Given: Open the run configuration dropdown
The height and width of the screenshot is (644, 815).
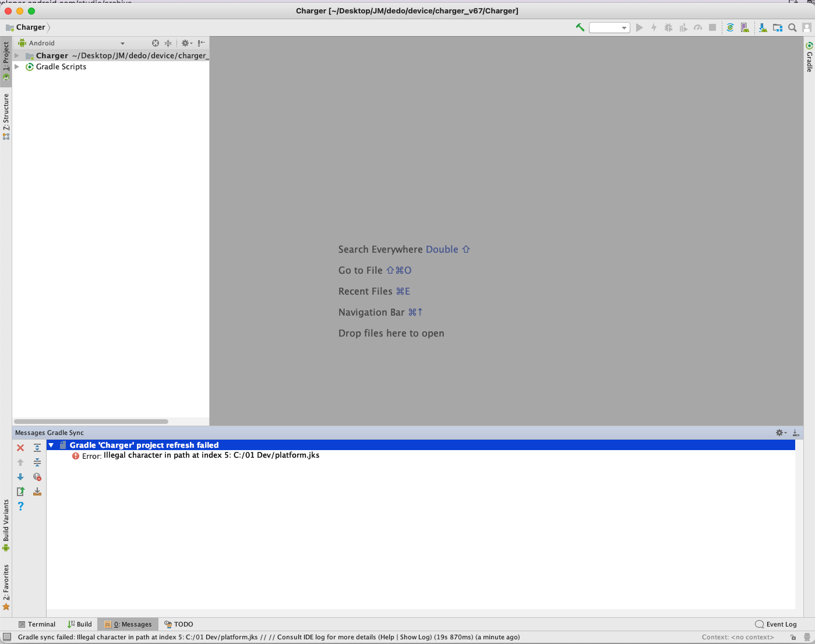Looking at the screenshot, I should (x=609, y=27).
